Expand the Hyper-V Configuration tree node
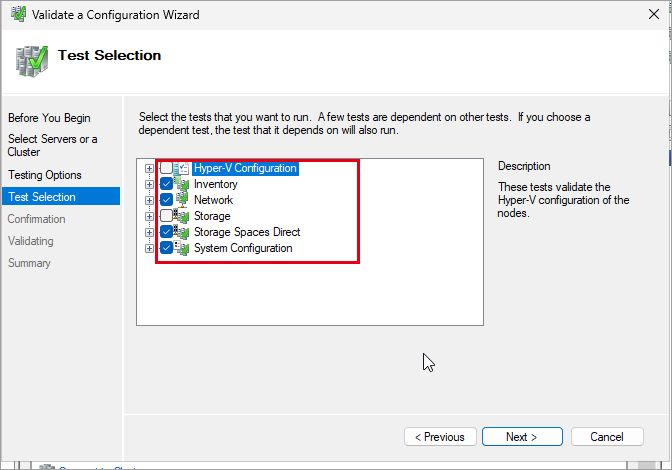Viewport: 672px width, 470px height. tap(149, 168)
